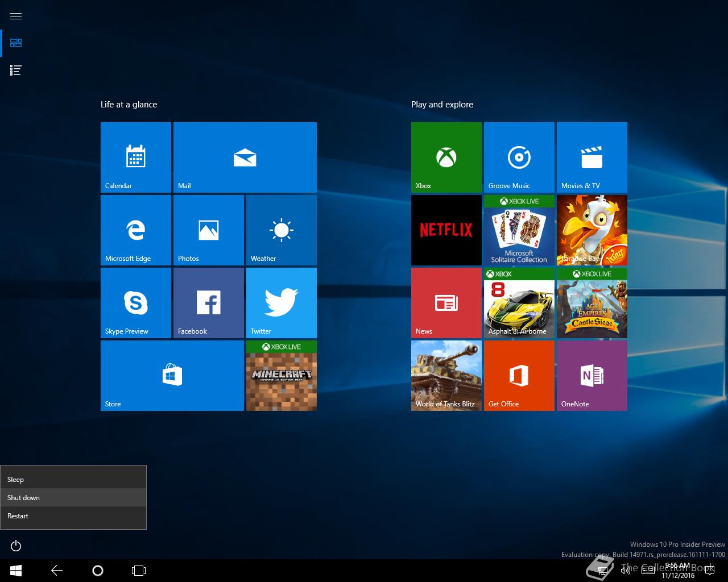
Task: Open the News tile
Action: click(446, 303)
